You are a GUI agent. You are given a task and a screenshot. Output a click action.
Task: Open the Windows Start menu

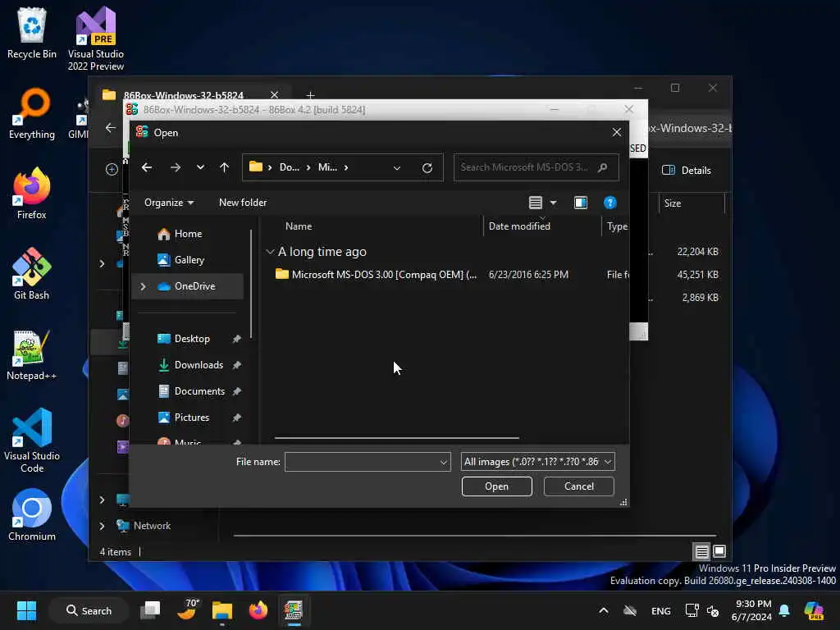(x=26, y=610)
